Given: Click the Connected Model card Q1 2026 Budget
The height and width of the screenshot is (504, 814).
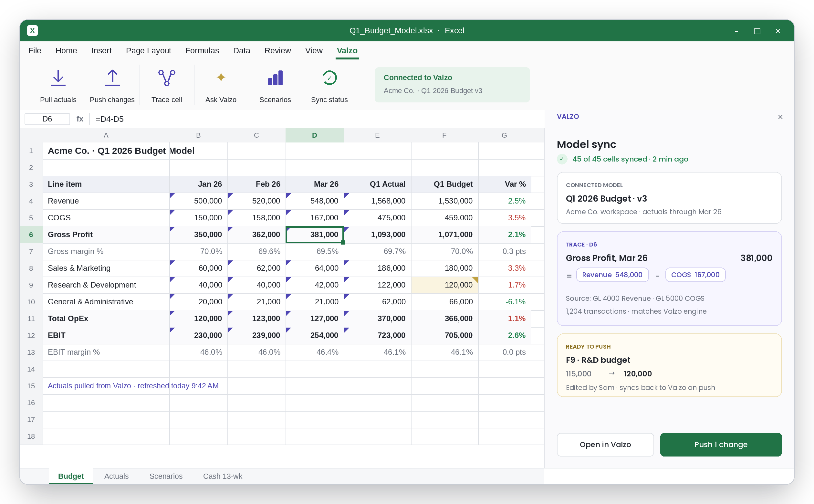Looking at the screenshot, I should pyautogui.click(x=669, y=198).
